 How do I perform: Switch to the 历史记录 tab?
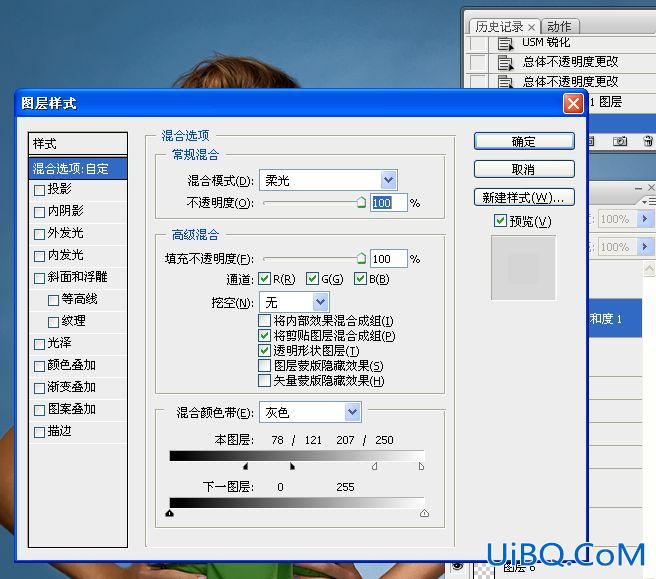click(x=500, y=27)
